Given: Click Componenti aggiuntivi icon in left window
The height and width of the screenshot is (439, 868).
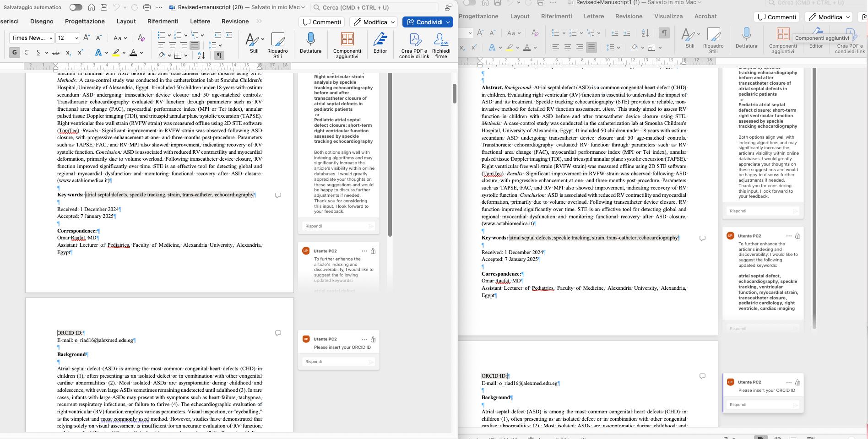Looking at the screenshot, I should tap(347, 40).
